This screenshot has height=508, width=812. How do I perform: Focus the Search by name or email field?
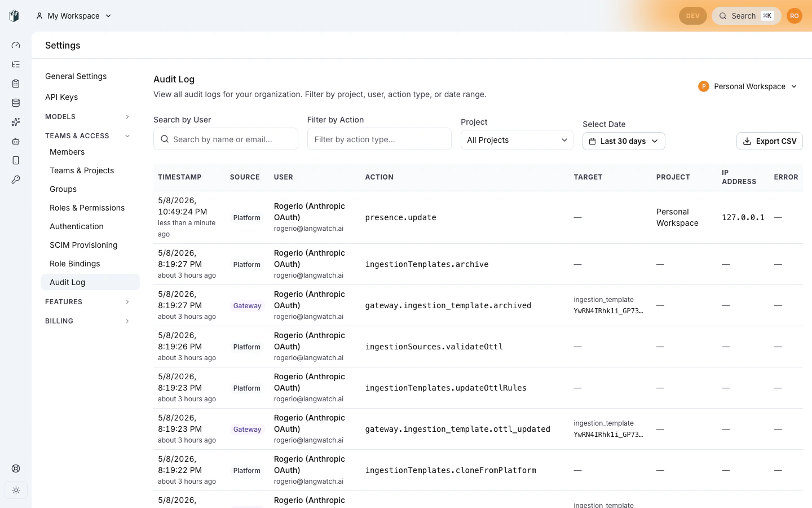click(226, 139)
